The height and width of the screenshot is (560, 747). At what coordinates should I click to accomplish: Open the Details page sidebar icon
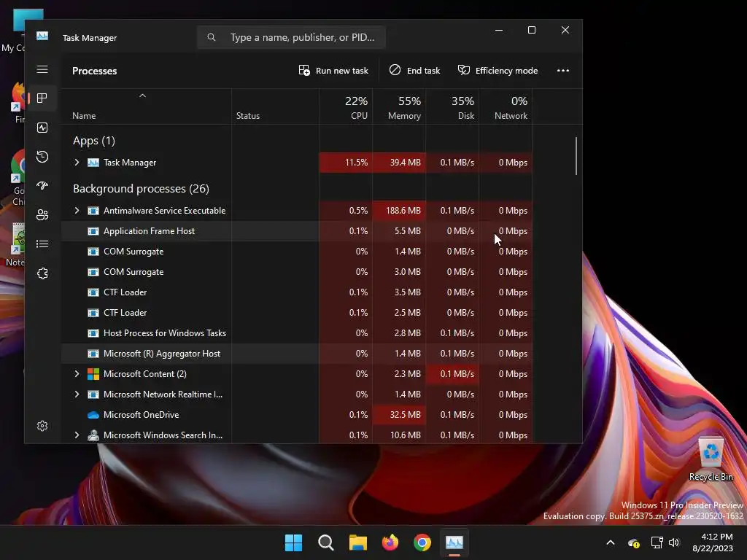point(42,244)
